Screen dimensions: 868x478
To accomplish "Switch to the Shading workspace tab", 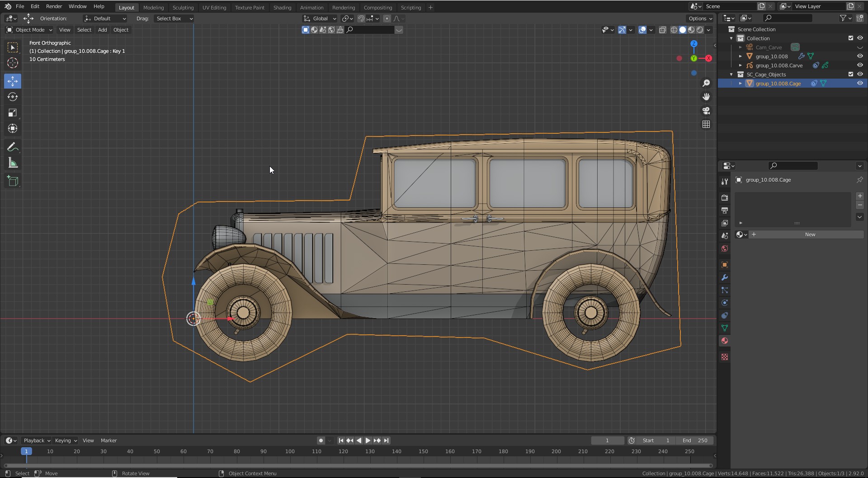I will 282,7.
